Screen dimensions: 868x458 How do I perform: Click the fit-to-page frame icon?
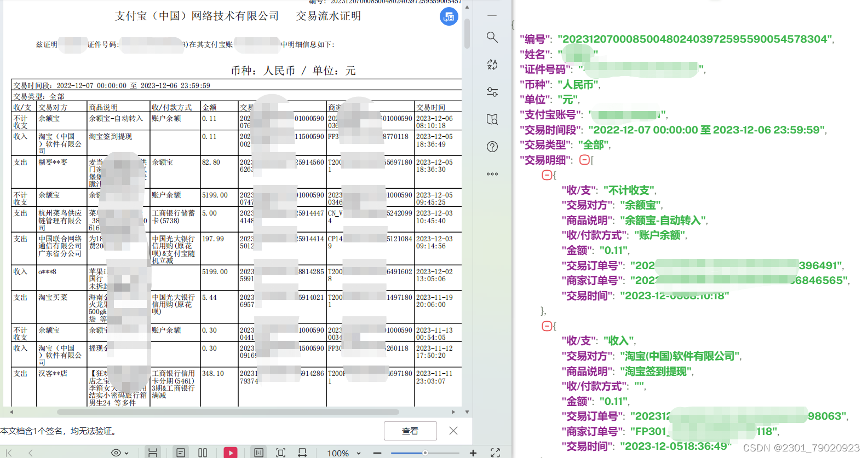(x=281, y=453)
